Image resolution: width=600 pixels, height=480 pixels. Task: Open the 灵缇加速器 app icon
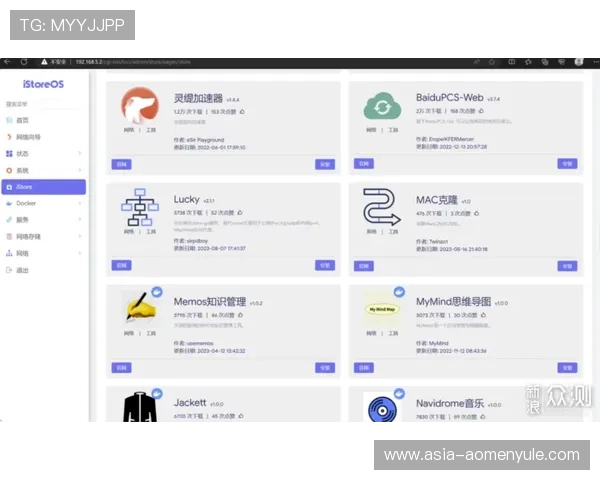(x=140, y=105)
